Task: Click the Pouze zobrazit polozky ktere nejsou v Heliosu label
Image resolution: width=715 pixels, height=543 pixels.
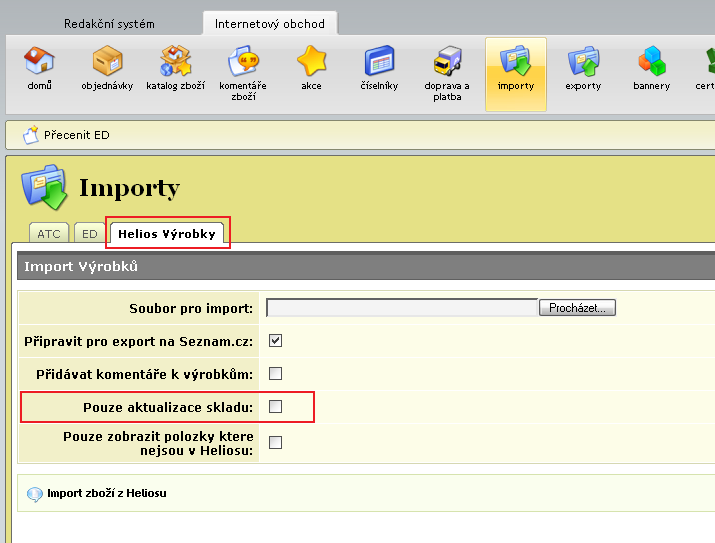Action: click(x=158, y=443)
